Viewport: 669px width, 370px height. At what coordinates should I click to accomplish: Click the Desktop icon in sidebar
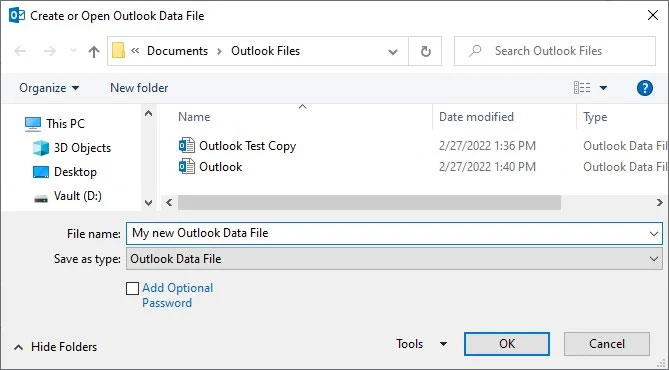(x=41, y=172)
